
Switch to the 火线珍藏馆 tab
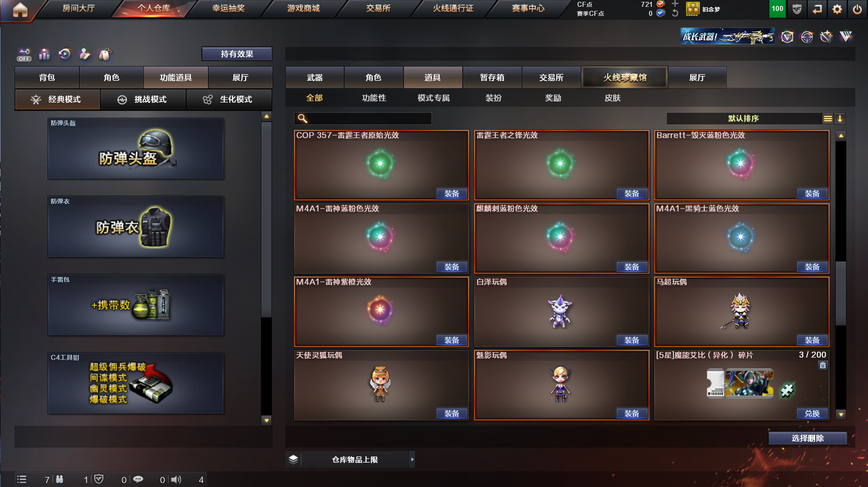(x=624, y=77)
